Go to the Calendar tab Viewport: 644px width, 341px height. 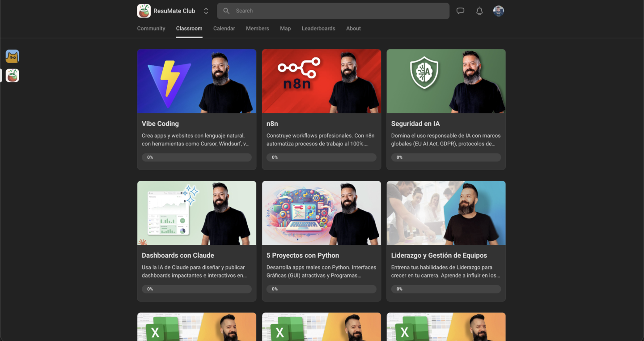224,28
